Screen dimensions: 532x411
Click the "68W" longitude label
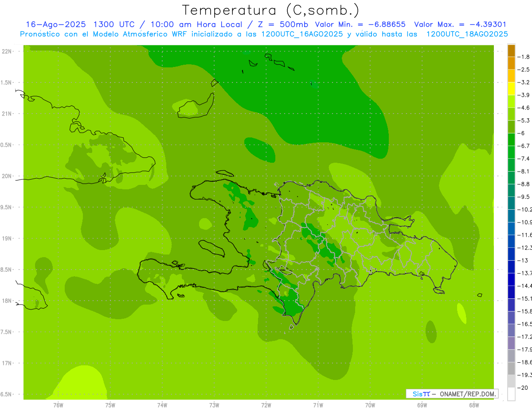click(x=473, y=405)
